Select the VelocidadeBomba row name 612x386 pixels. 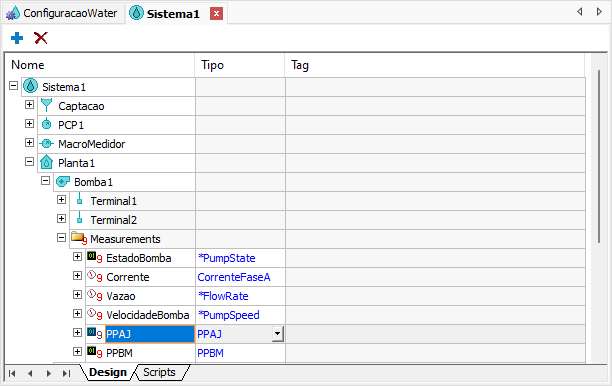pyautogui.click(x=148, y=315)
